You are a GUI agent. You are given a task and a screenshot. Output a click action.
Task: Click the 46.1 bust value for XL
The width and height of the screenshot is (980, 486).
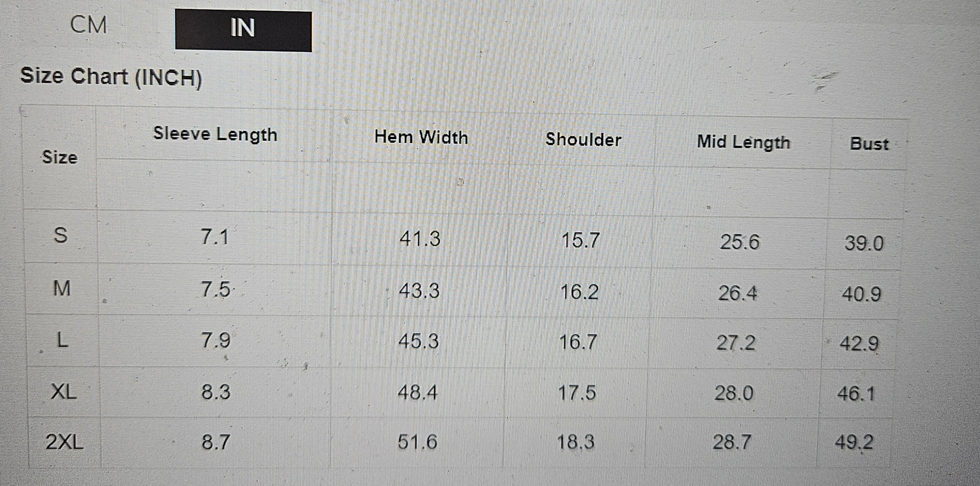click(x=856, y=393)
